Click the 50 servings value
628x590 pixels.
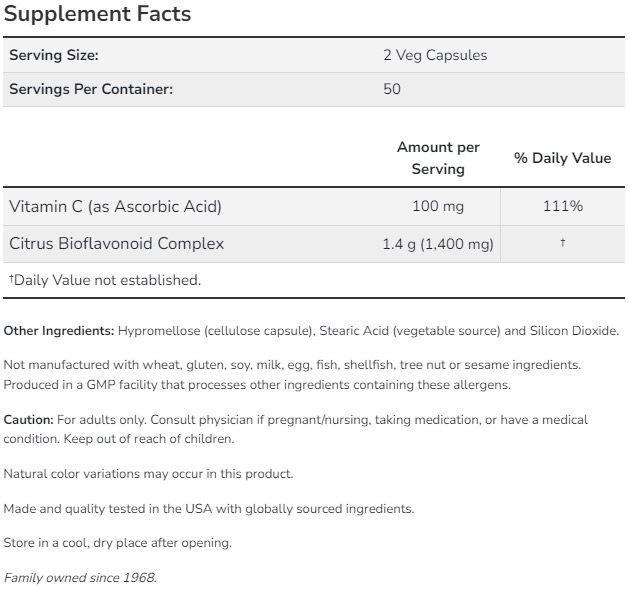point(392,89)
